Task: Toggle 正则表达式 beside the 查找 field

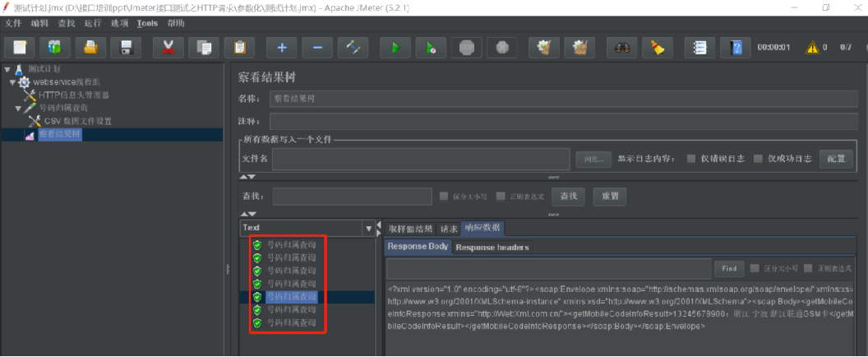Action: pos(501,197)
